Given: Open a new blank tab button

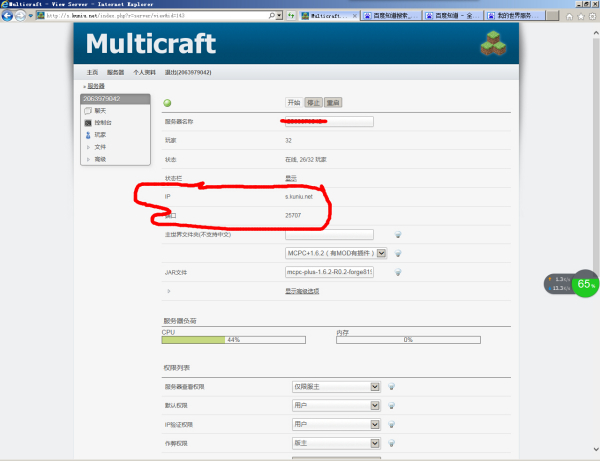Looking at the screenshot, I should pos(552,16).
